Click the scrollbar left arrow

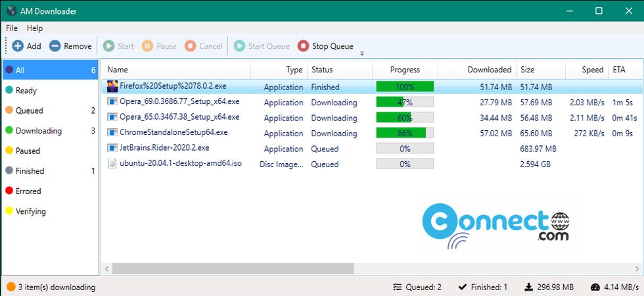(106, 269)
